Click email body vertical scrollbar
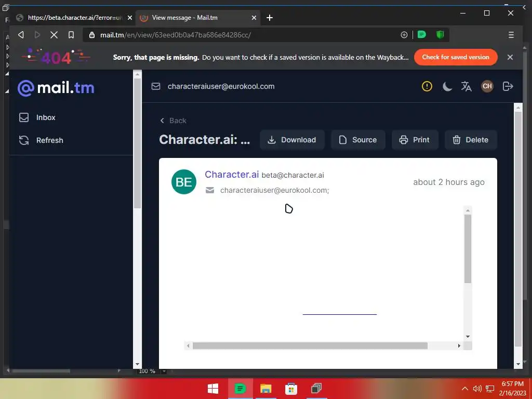This screenshot has height=399, width=532. [468, 249]
